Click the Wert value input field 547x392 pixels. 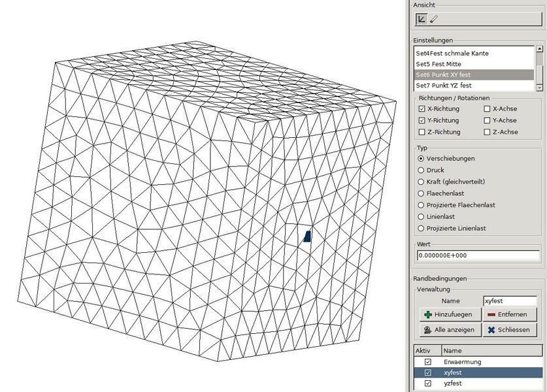pyautogui.click(x=478, y=255)
